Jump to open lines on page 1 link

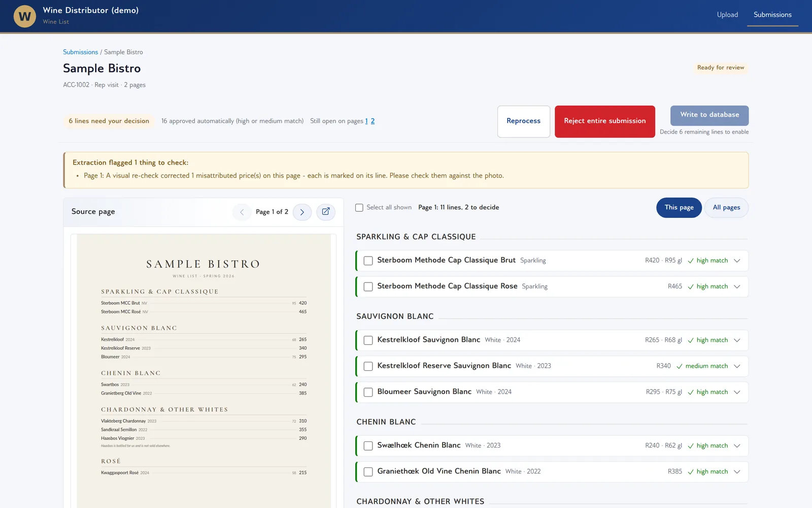pos(366,121)
